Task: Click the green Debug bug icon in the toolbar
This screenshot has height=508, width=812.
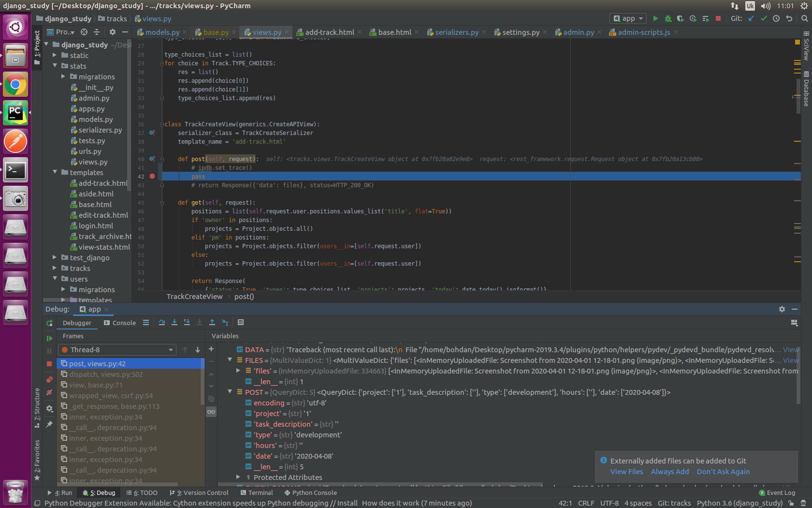Action: click(668, 18)
